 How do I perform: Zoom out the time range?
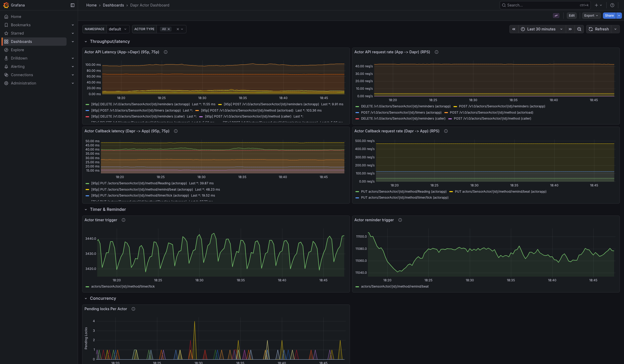pyautogui.click(x=579, y=29)
